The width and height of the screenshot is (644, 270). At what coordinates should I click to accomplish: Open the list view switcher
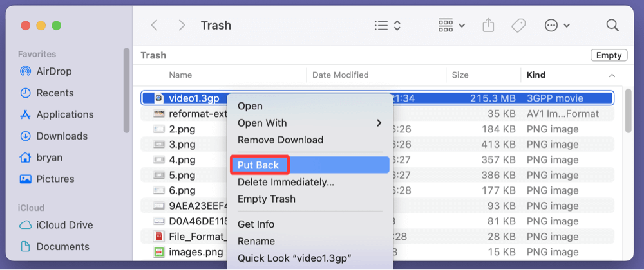pyautogui.click(x=387, y=26)
